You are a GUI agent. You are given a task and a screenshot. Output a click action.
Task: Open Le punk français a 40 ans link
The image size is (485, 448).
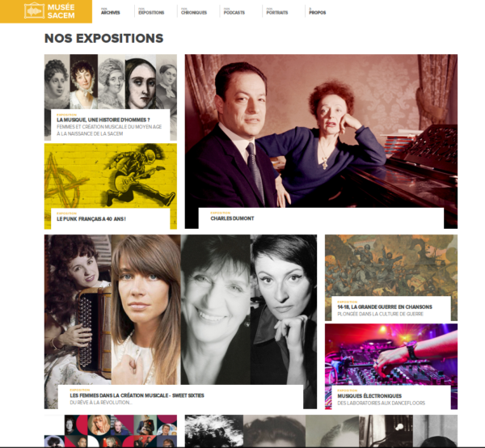click(x=91, y=219)
